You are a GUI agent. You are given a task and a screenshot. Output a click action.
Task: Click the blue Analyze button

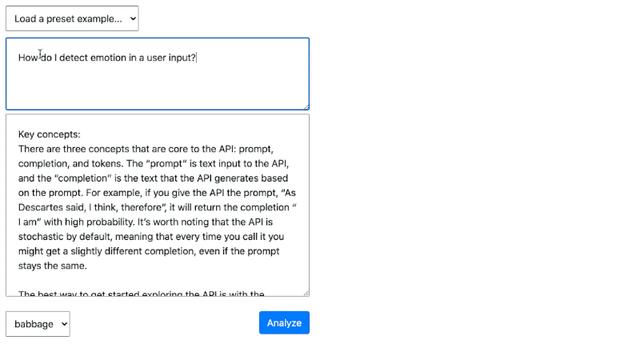tap(284, 323)
